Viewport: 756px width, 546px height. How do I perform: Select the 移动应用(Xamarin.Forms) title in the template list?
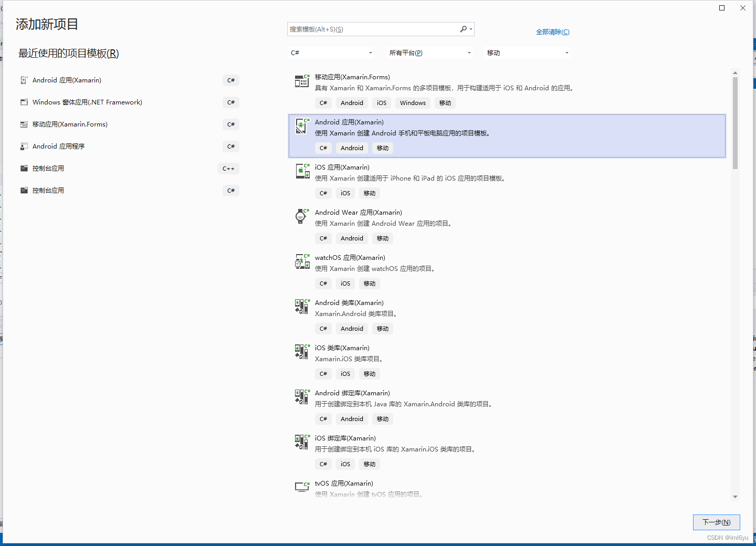pyautogui.click(x=352, y=77)
